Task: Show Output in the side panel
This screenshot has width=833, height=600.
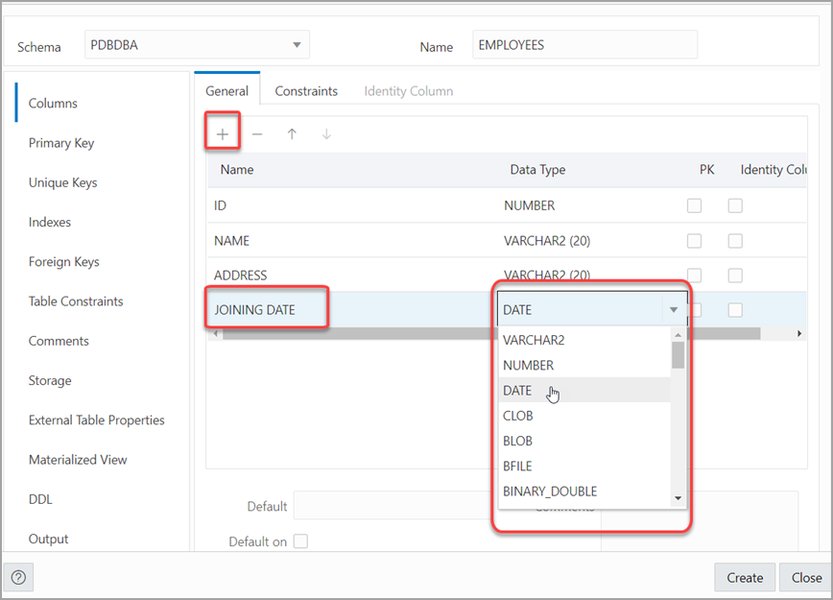Action: coord(48,539)
